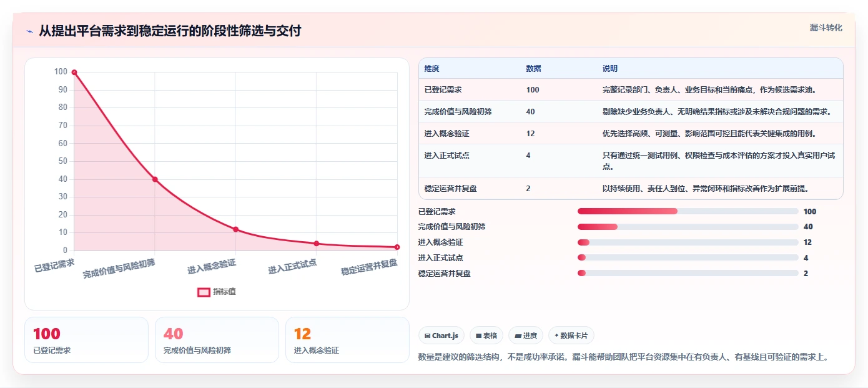868x388 pixels.
Task: Select the pink 40 stat card
Action: 217,340
